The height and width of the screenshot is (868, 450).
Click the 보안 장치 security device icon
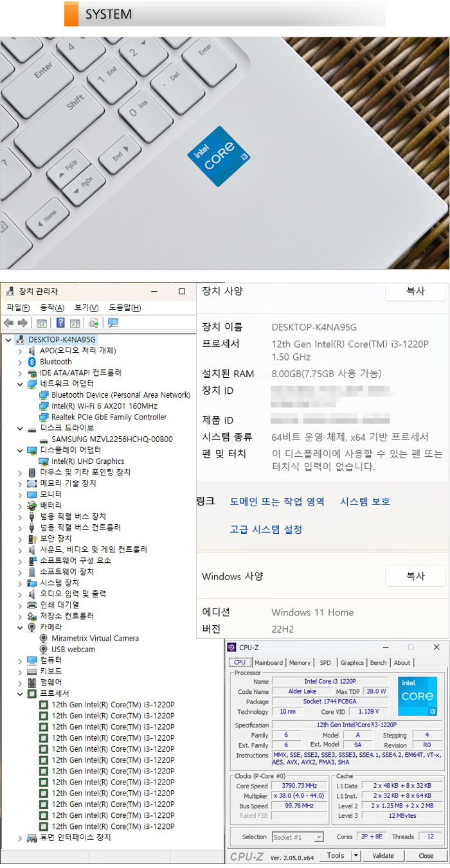(32, 538)
